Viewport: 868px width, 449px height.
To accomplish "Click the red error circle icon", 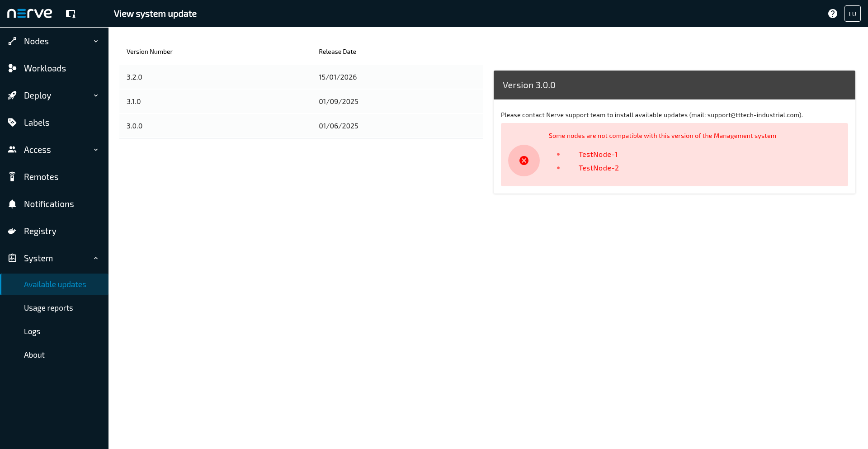I will pos(524,161).
